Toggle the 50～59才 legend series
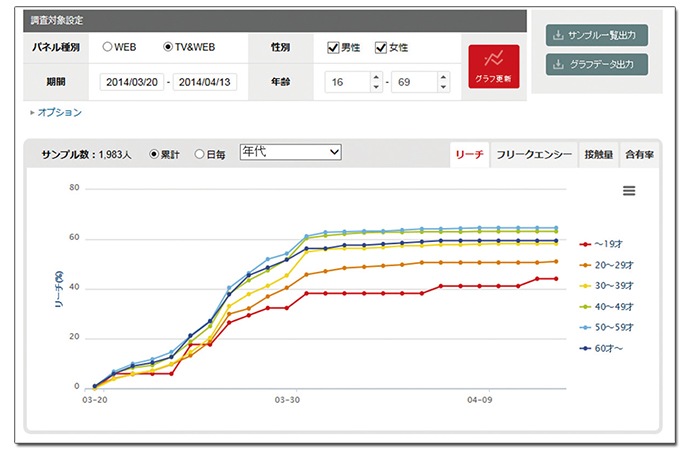The height and width of the screenshot is (450, 690). (606, 327)
